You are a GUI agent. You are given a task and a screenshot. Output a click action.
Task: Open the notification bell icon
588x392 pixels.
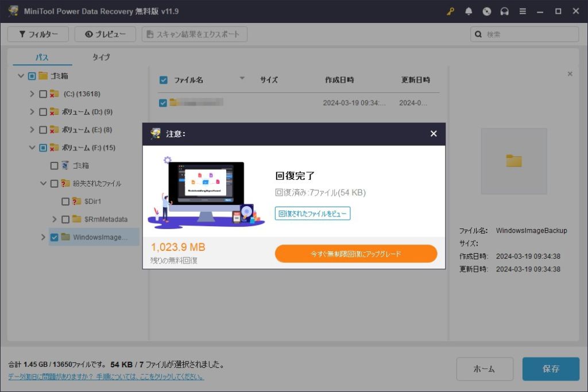click(x=469, y=11)
